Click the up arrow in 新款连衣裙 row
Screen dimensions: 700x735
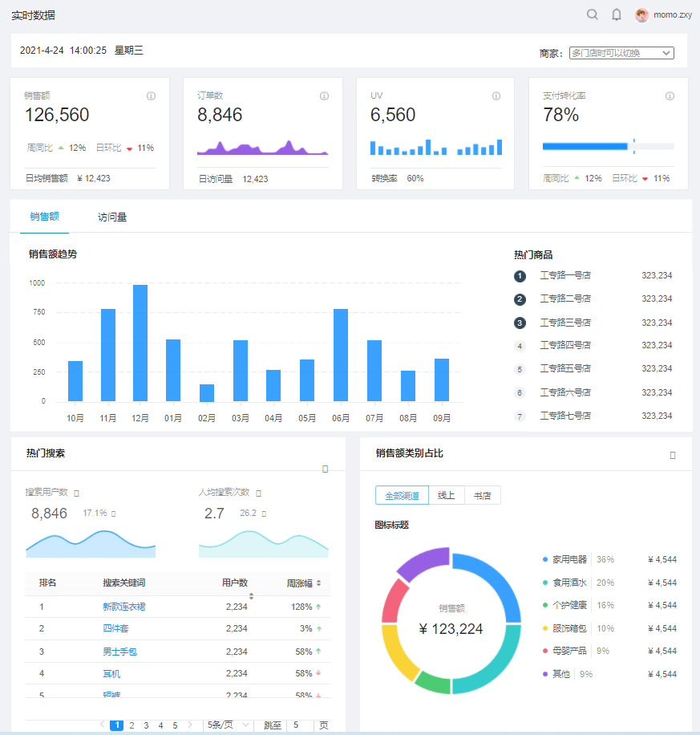[x=318, y=607]
